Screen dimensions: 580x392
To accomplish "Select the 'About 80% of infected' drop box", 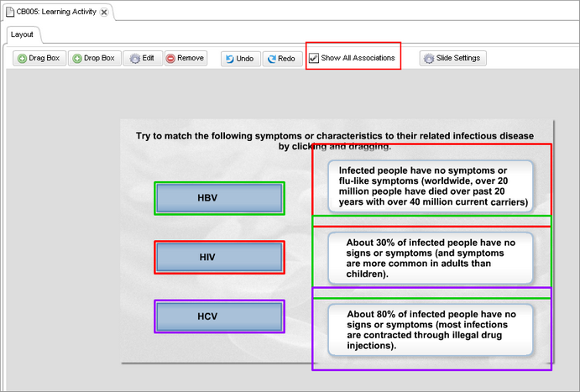I will pos(431,329).
